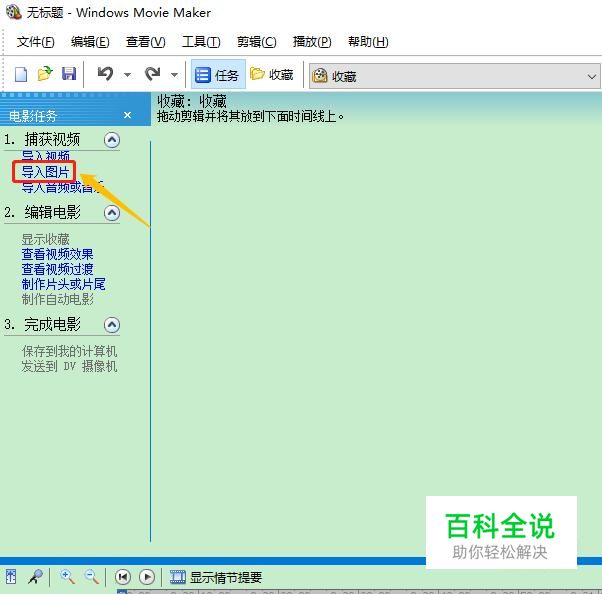Image resolution: width=602 pixels, height=594 pixels.
Task: Click the 查看视频效果 link
Action: click(x=57, y=254)
